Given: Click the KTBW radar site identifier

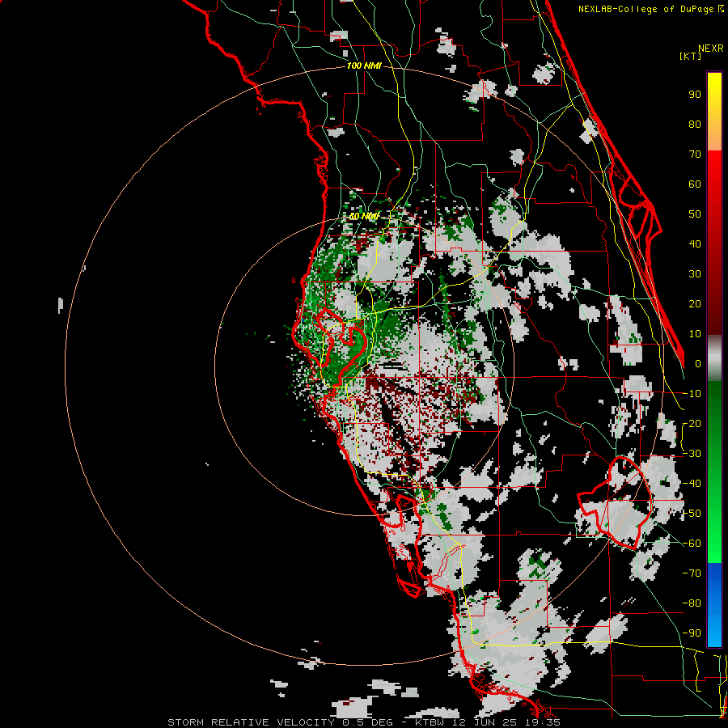Looking at the screenshot, I should click(430, 722).
